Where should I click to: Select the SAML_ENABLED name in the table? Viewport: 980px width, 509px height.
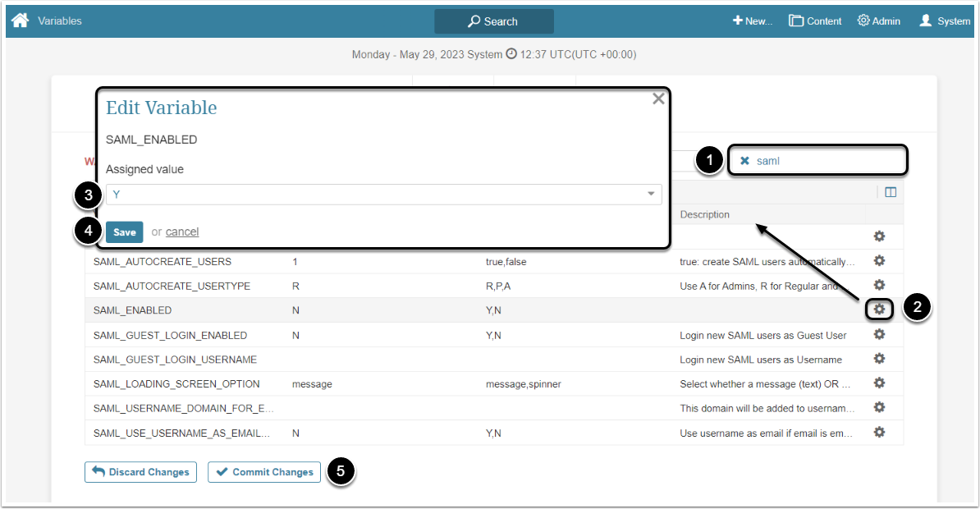(132, 311)
